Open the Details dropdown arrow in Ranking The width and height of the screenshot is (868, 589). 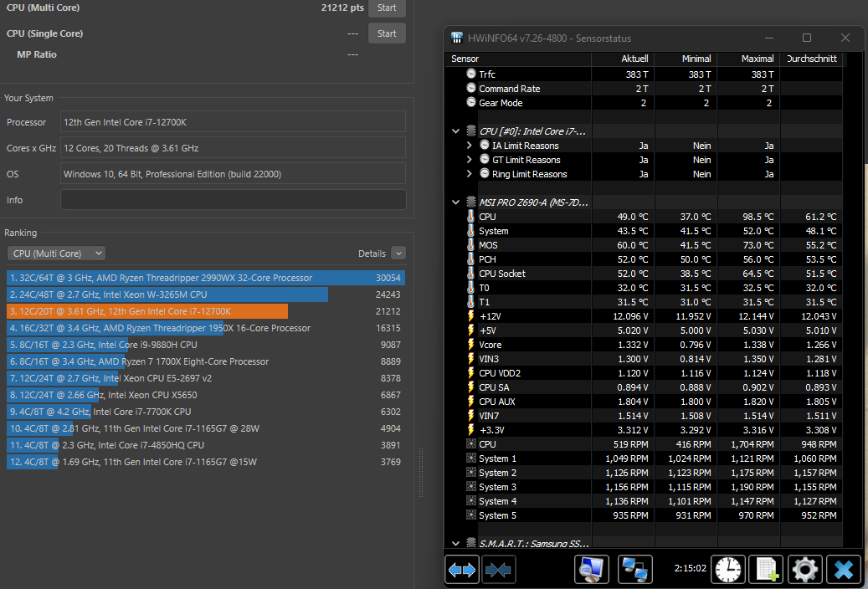(398, 253)
